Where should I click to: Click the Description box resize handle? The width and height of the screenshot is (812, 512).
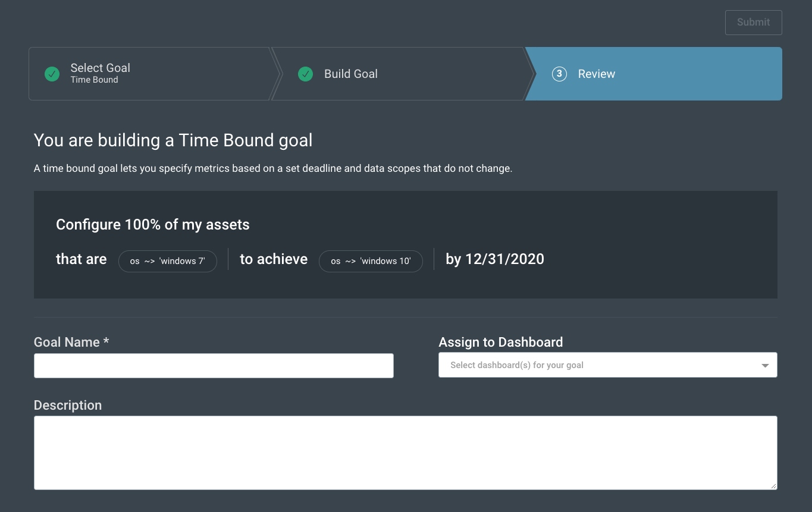[x=773, y=485]
